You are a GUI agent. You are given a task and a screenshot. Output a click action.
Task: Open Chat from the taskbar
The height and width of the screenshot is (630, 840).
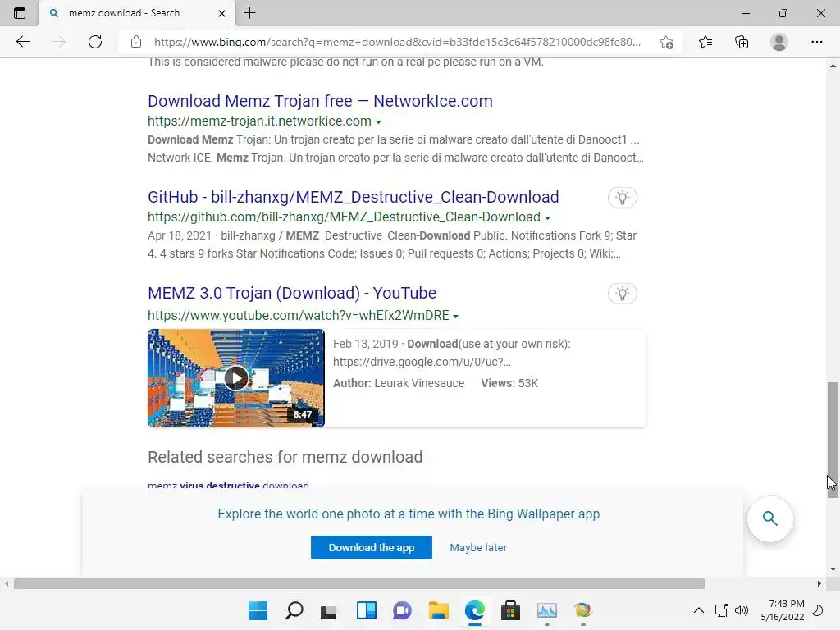(402, 610)
